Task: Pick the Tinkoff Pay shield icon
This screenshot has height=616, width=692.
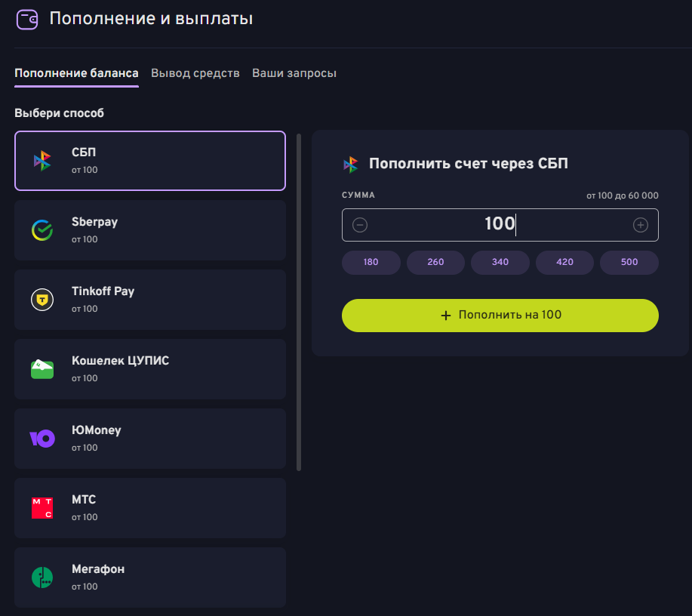Action: (x=42, y=300)
